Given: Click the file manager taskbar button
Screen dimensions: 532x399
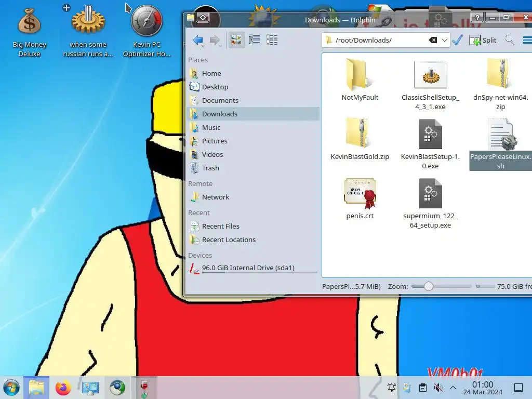Looking at the screenshot, I should coord(36,388).
